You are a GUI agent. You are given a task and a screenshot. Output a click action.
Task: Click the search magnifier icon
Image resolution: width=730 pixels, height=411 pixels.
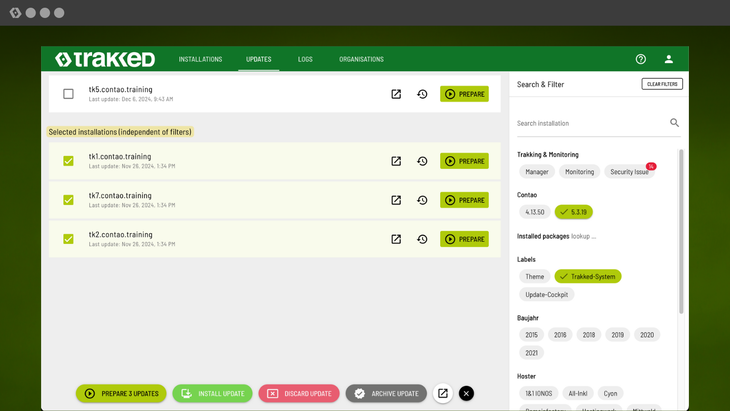(675, 123)
